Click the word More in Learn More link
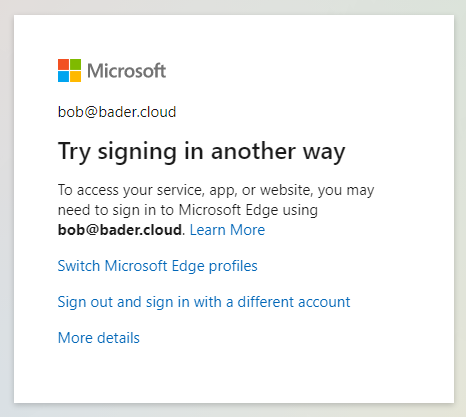466x417 pixels. 248,230
